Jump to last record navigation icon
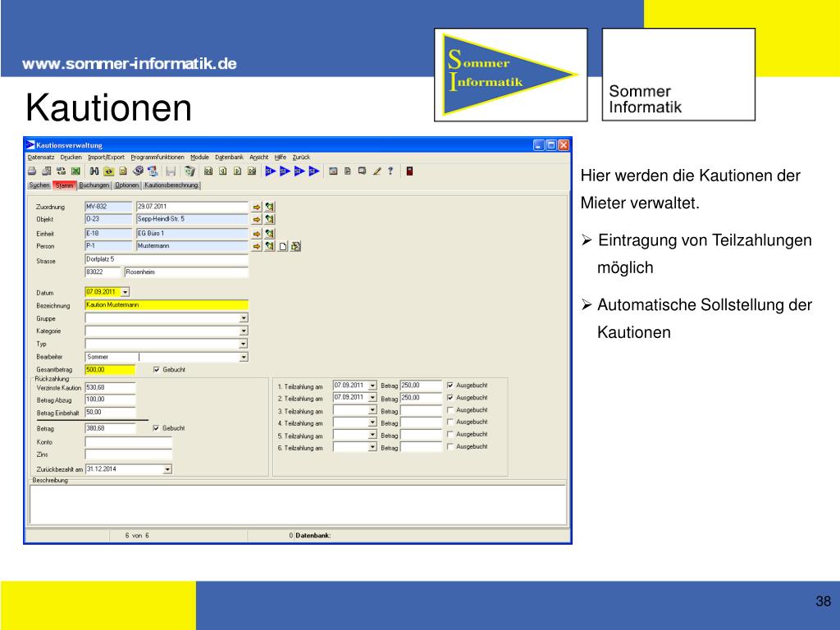Screen dimensions: 840x630 click(252, 171)
